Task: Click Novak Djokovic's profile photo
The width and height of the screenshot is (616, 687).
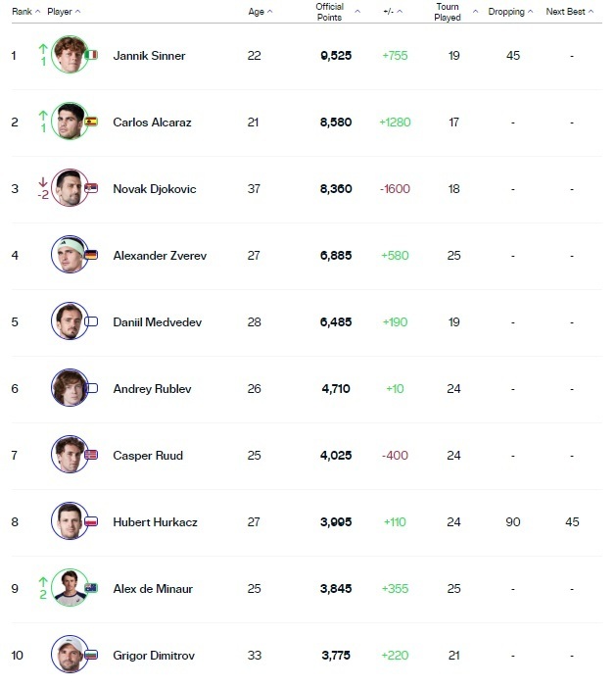Action: (69, 188)
